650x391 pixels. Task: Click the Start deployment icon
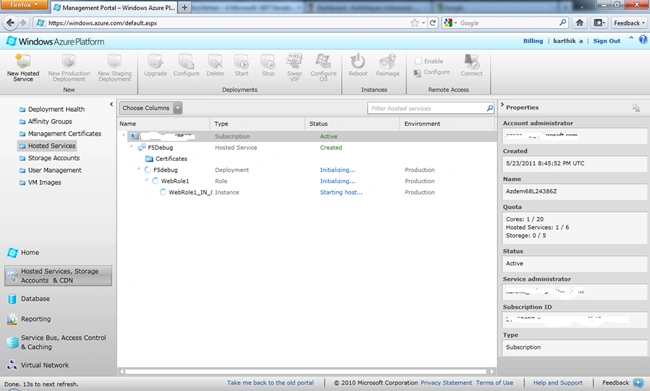[242, 61]
